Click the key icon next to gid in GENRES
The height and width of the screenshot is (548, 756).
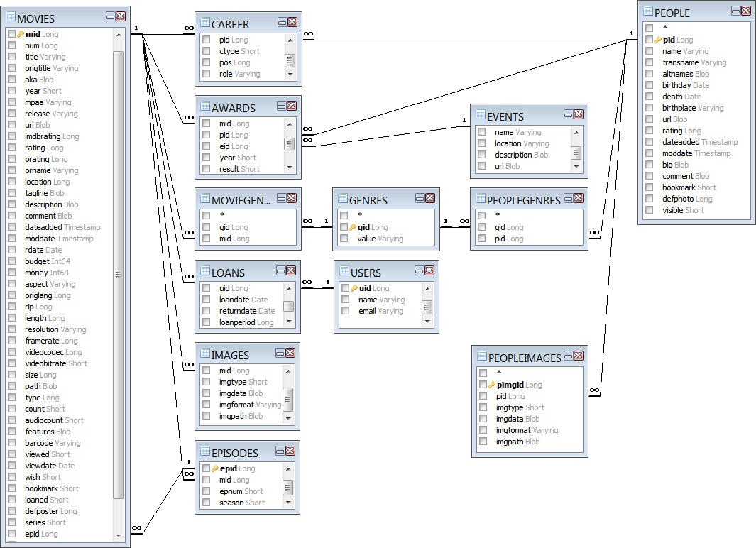[x=352, y=227]
